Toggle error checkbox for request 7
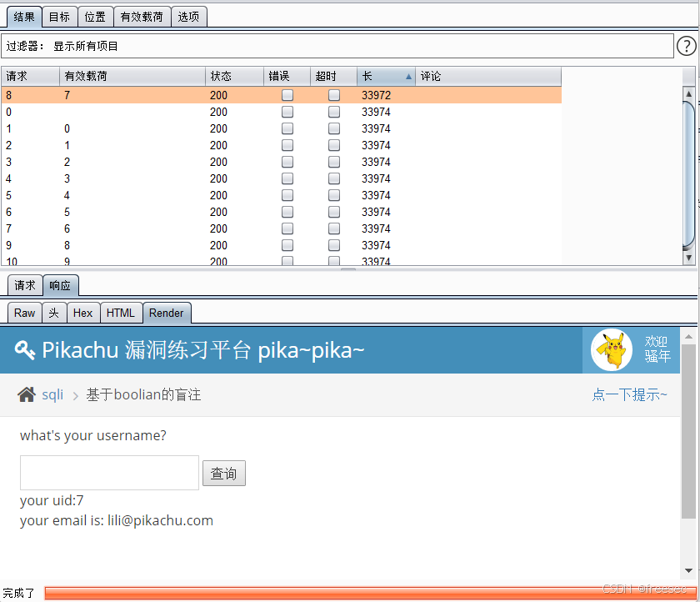700x602 pixels. coord(287,228)
